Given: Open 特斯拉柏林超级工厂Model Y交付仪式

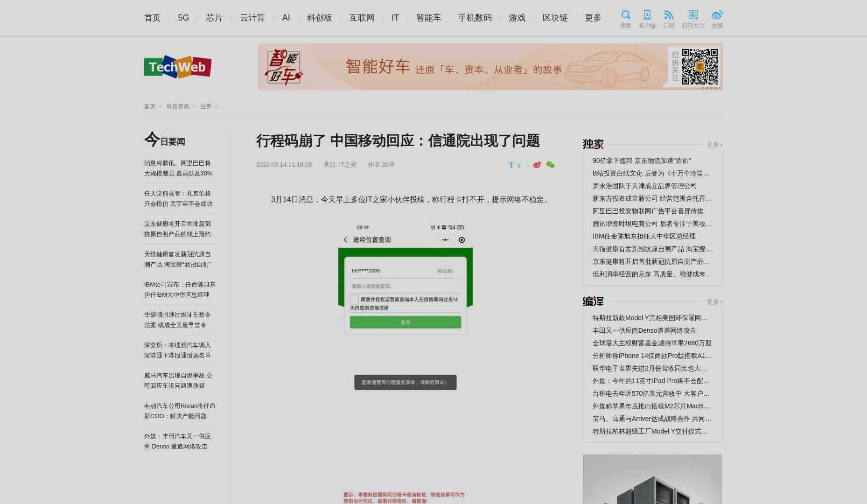Looking at the screenshot, I should click(x=650, y=431).
